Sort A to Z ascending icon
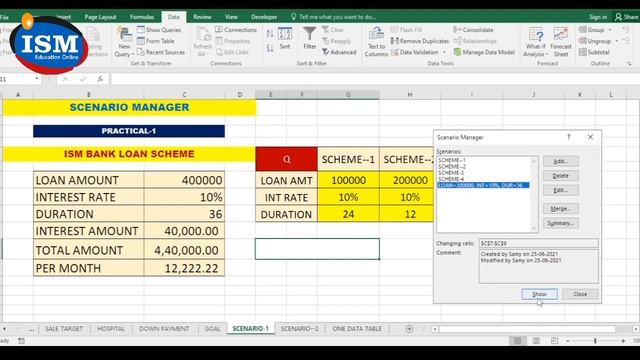 (x=270, y=33)
